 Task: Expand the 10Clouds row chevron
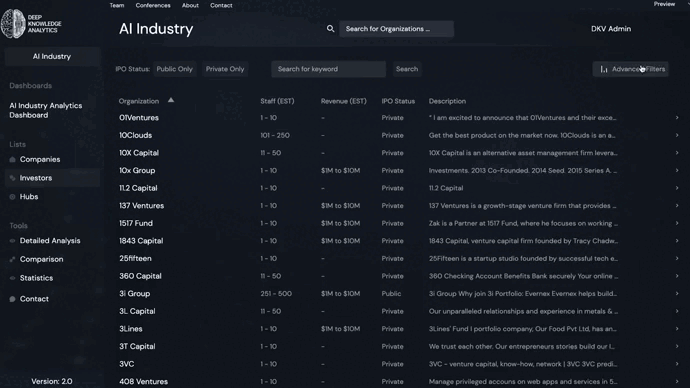click(677, 135)
